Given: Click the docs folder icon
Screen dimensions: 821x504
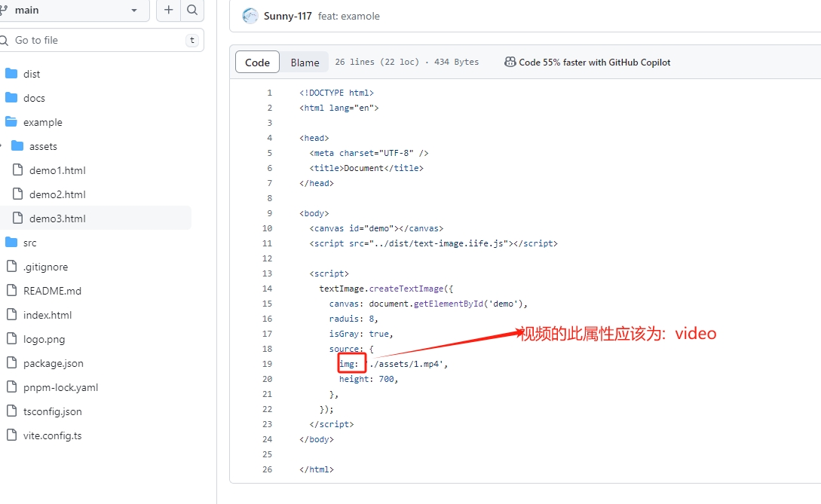Looking at the screenshot, I should coord(11,97).
